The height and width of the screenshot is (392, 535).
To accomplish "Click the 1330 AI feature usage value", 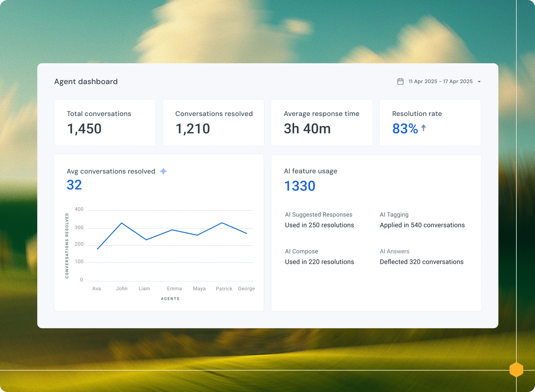I will (300, 186).
